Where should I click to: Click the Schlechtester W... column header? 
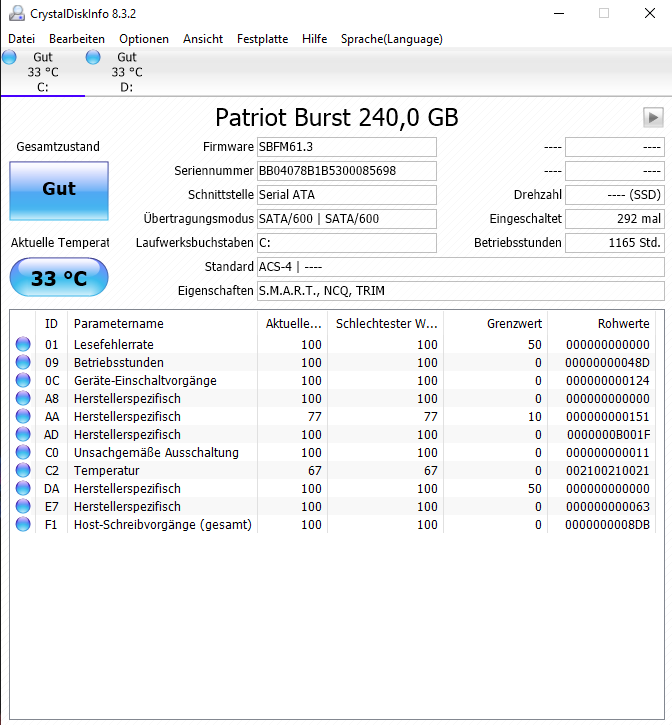385,324
